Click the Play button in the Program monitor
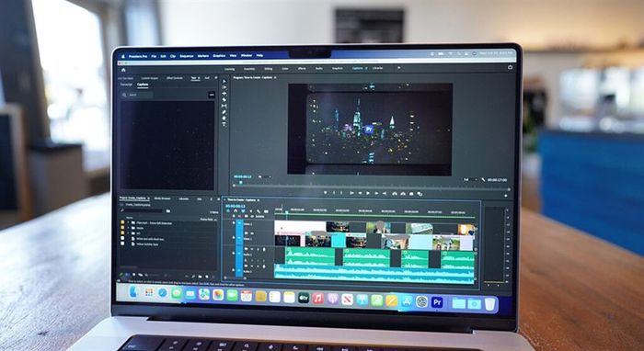Image resolution: width=644 pixels, height=351 pixels. coord(368,193)
